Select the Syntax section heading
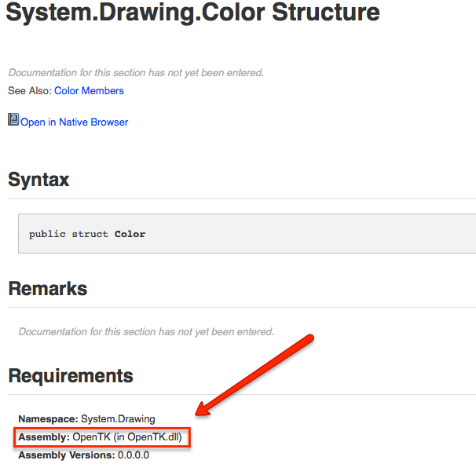Screen dimensions: 476x471 coord(38,180)
